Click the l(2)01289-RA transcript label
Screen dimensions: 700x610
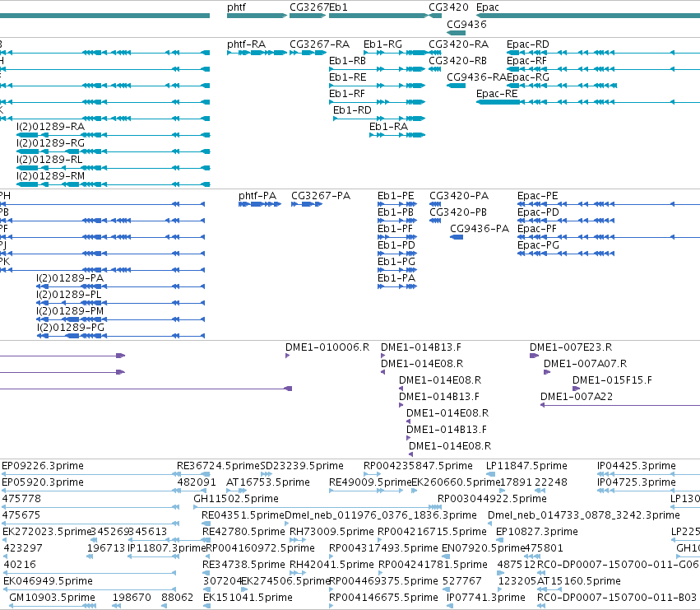[50, 127]
